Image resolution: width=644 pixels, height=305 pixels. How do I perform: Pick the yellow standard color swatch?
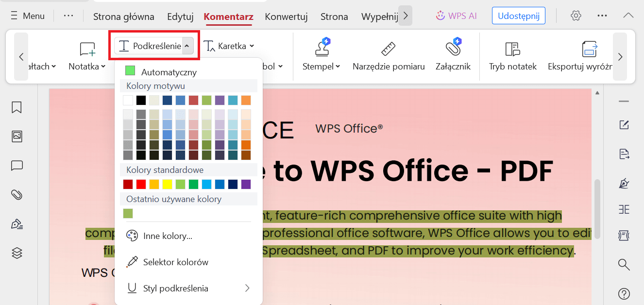coord(168,184)
